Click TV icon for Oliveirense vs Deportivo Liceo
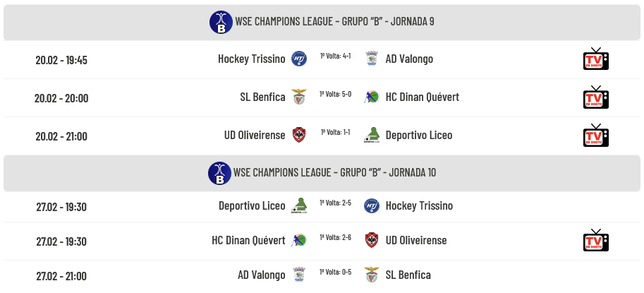 coord(595,136)
